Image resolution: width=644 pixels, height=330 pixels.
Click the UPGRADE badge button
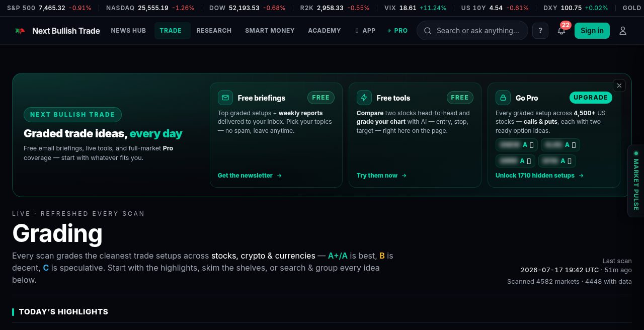coord(591,98)
